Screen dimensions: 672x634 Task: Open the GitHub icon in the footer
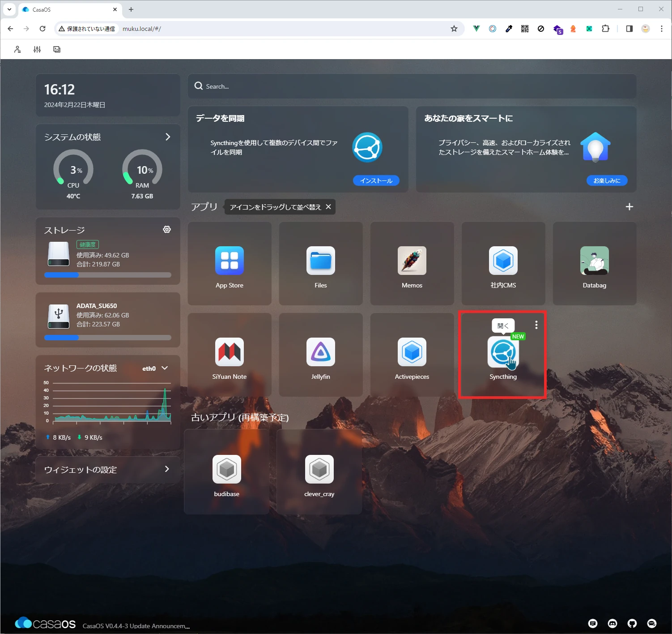(632, 623)
